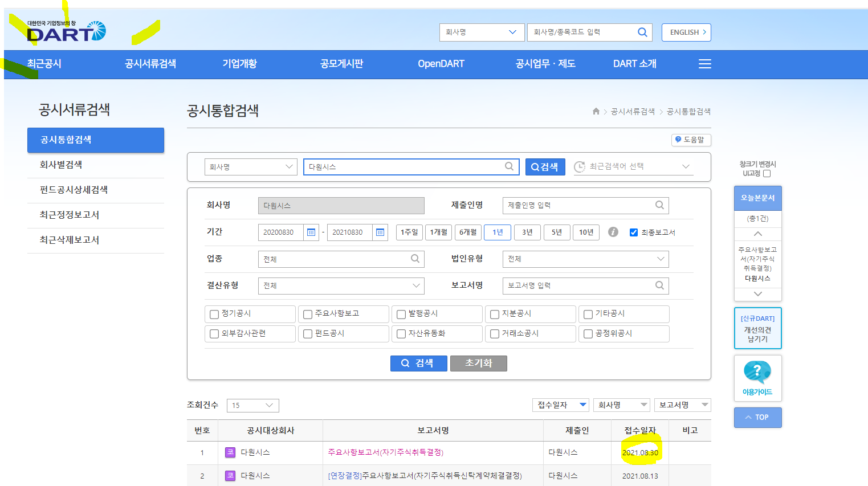Viewport: 868px width, 486px height.
Task: Toggle the 최종보고서 checkbox
Action: click(x=633, y=232)
